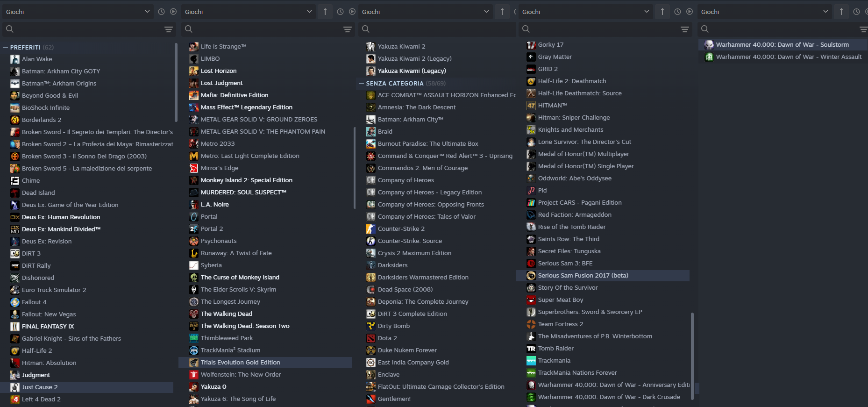Click the HITMAN™ 47 game icon
868x407 pixels.
click(531, 106)
